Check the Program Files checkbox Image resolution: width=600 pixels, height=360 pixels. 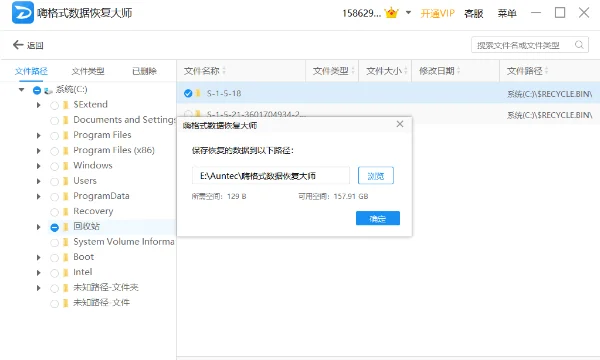54,136
